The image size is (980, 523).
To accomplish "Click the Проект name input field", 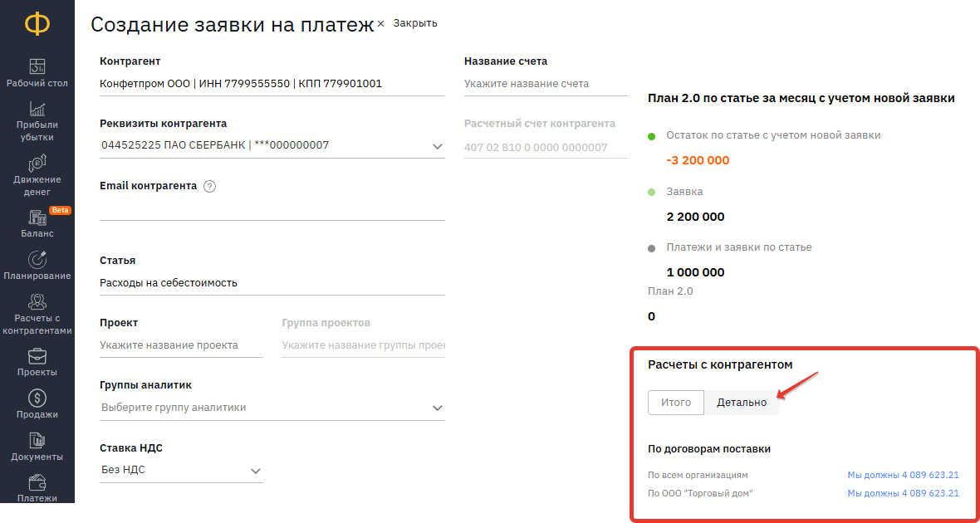I will [181, 345].
